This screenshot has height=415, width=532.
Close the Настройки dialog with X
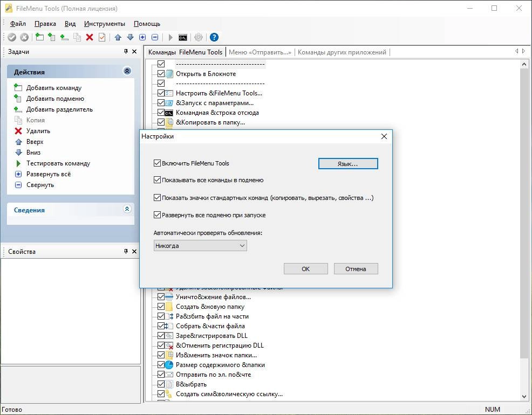click(384, 136)
